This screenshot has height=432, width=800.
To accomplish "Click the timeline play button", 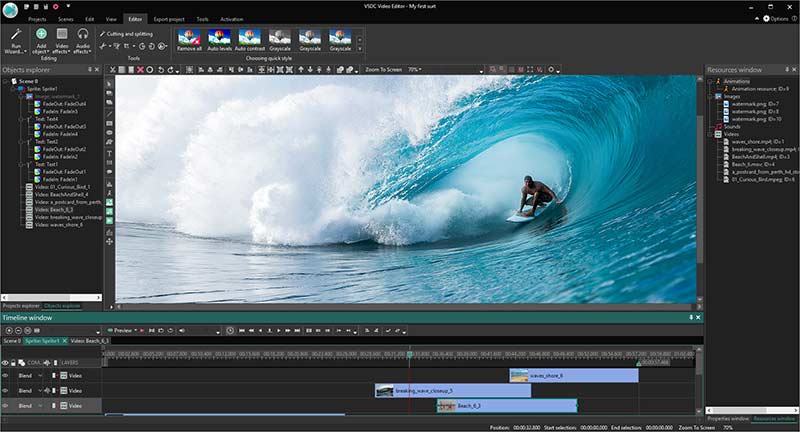I will (x=279, y=331).
